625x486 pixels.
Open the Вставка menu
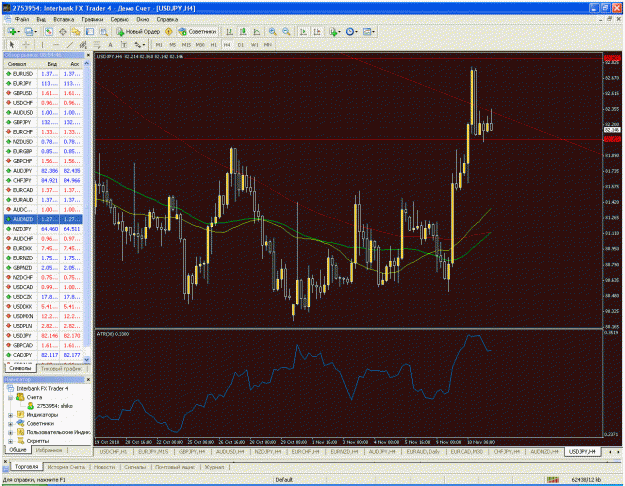tap(63, 19)
